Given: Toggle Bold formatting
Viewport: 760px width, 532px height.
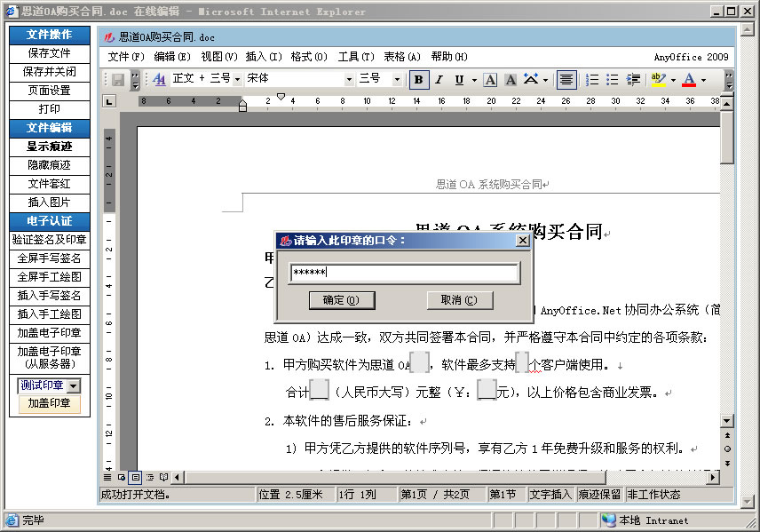Looking at the screenshot, I should coord(419,80).
